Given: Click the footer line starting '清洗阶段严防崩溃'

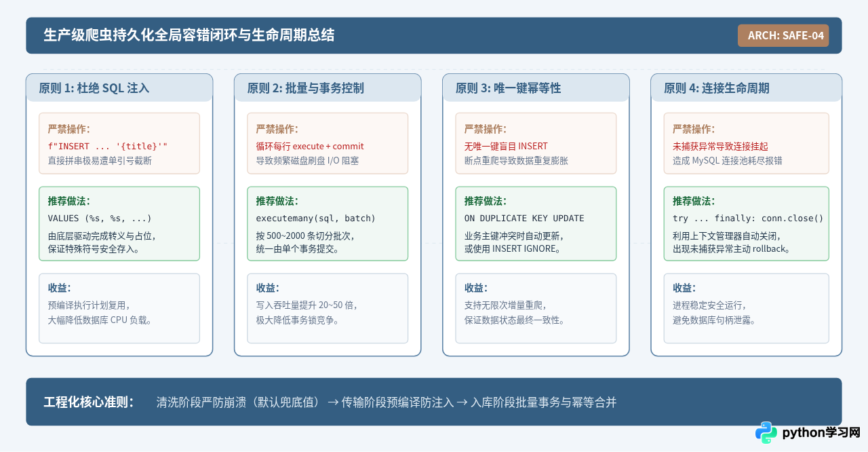Looking at the screenshot, I should coord(387,402).
